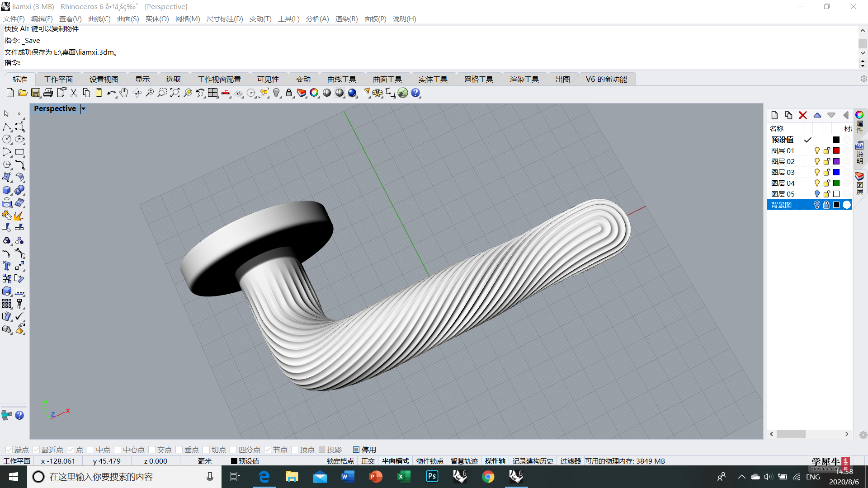Select the Rotate View tool

[x=137, y=93]
